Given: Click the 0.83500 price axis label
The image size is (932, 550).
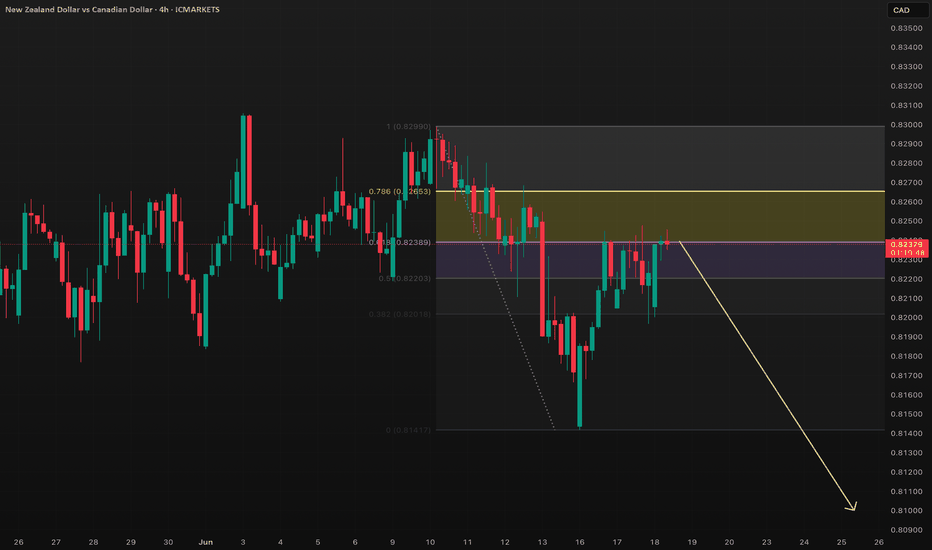Looking at the screenshot, I should (906, 28).
